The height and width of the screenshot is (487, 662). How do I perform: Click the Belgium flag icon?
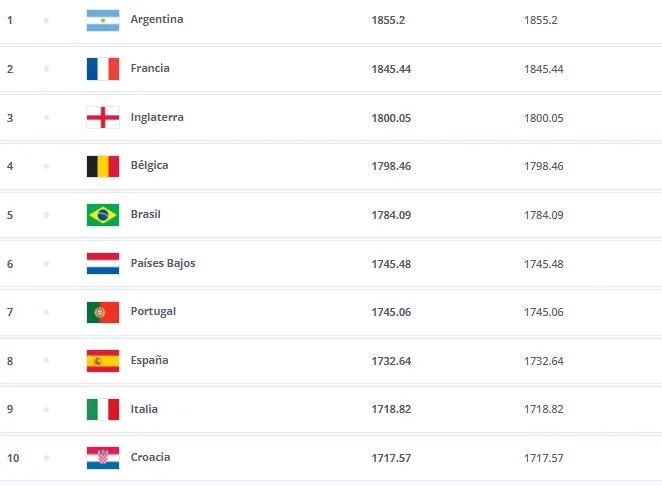click(103, 166)
